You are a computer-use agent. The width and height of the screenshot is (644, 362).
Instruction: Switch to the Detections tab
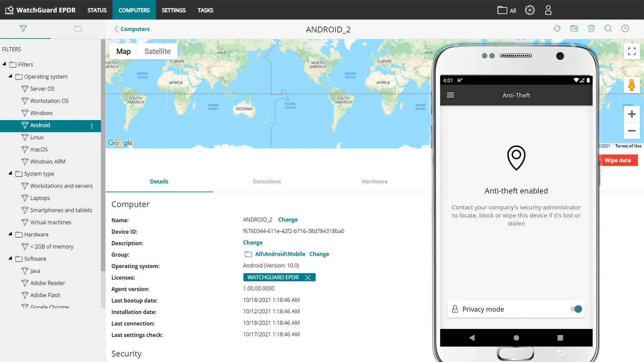[267, 182]
